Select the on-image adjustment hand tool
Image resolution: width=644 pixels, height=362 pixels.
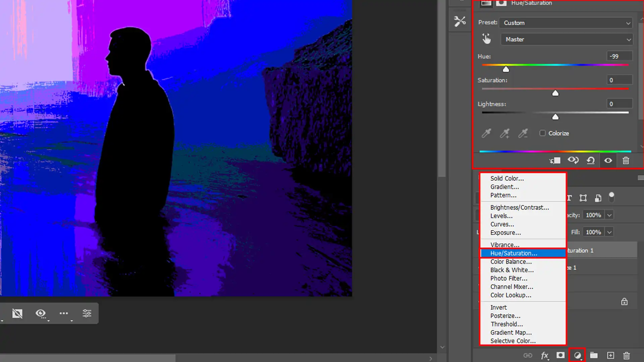pos(487,39)
